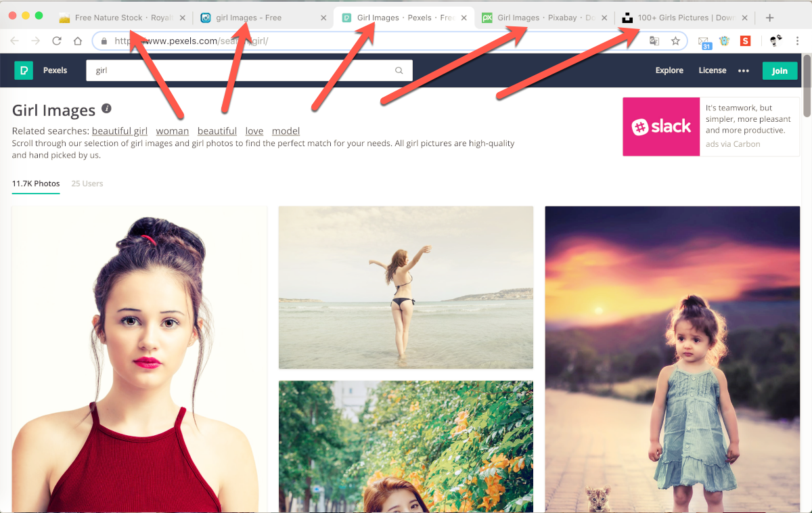Click the browser forward arrow
The height and width of the screenshot is (513, 812).
pos(36,41)
